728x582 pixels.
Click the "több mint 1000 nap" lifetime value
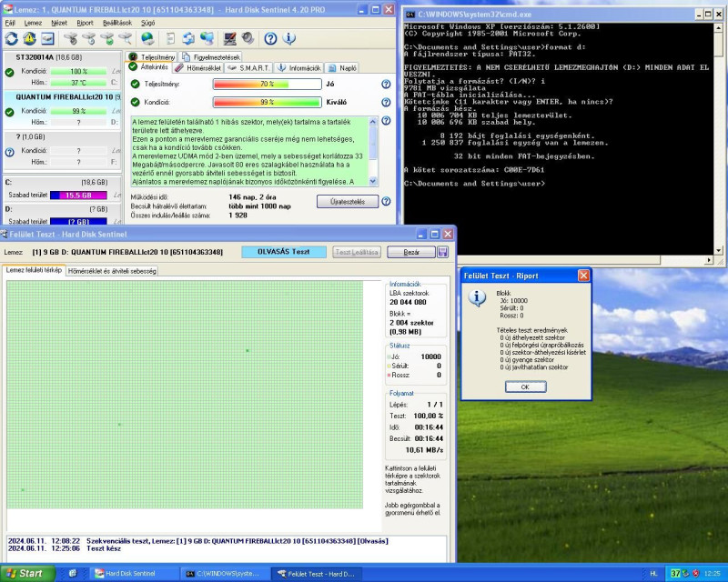point(259,206)
